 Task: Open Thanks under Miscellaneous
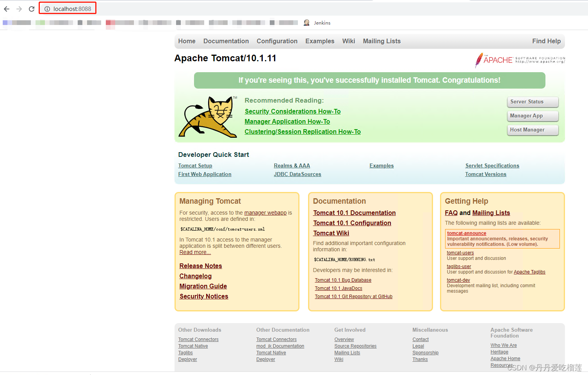click(x=420, y=359)
